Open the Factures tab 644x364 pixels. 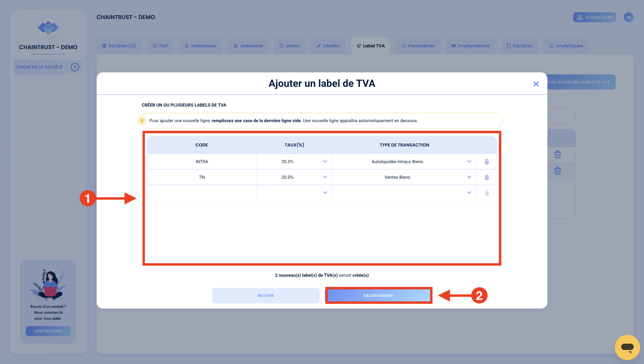coord(520,46)
